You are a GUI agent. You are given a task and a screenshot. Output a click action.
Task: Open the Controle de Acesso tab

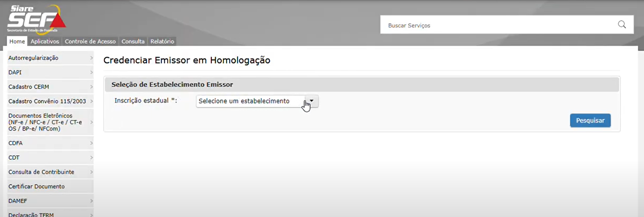(90, 41)
